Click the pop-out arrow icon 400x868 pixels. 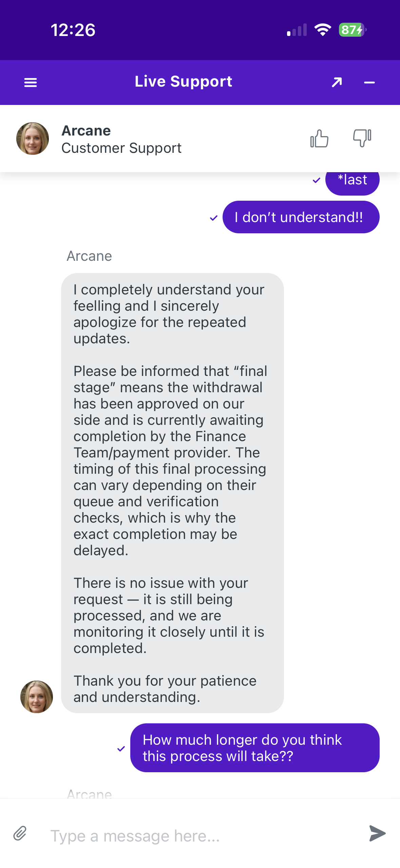tap(337, 82)
